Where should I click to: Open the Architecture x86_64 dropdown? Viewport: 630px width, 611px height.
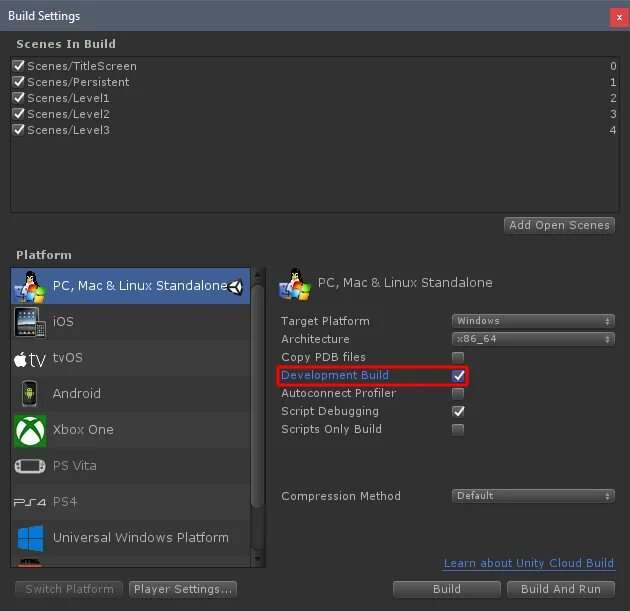(x=533, y=339)
